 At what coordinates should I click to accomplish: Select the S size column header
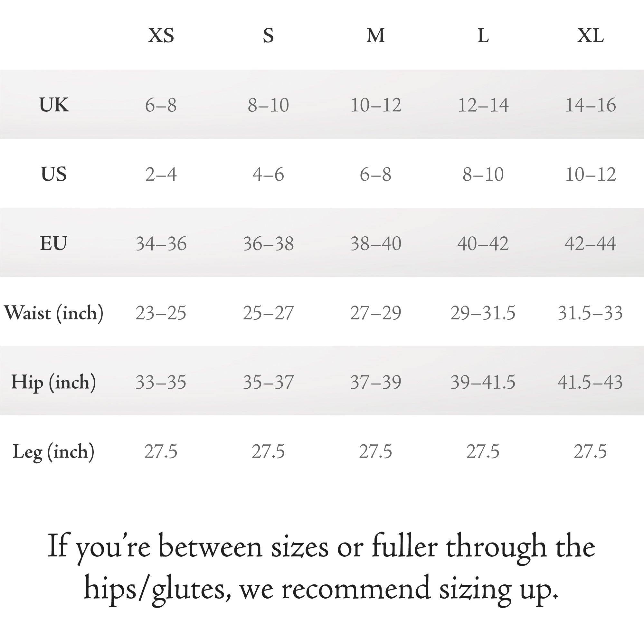268,35
